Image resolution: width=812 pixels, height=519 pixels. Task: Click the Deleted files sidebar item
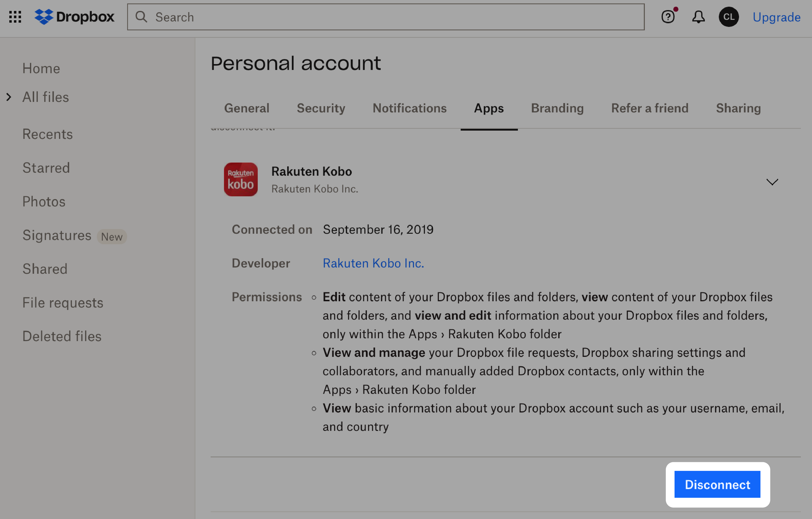pyautogui.click(x=62, y=336)
